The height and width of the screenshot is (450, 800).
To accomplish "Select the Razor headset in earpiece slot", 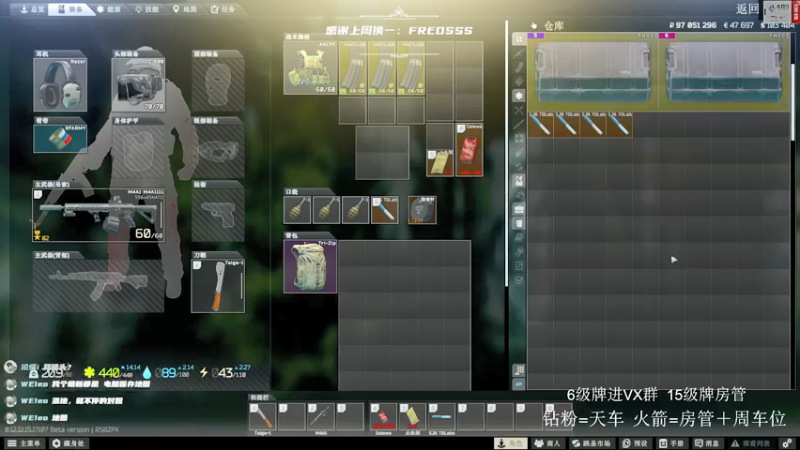I will pos(60,85).
